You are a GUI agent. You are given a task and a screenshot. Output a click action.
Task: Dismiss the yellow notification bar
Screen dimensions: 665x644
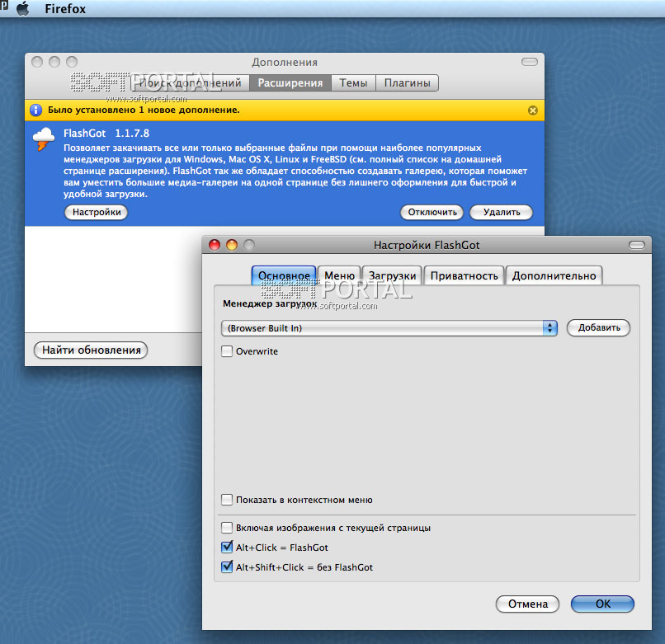(533, 110)
